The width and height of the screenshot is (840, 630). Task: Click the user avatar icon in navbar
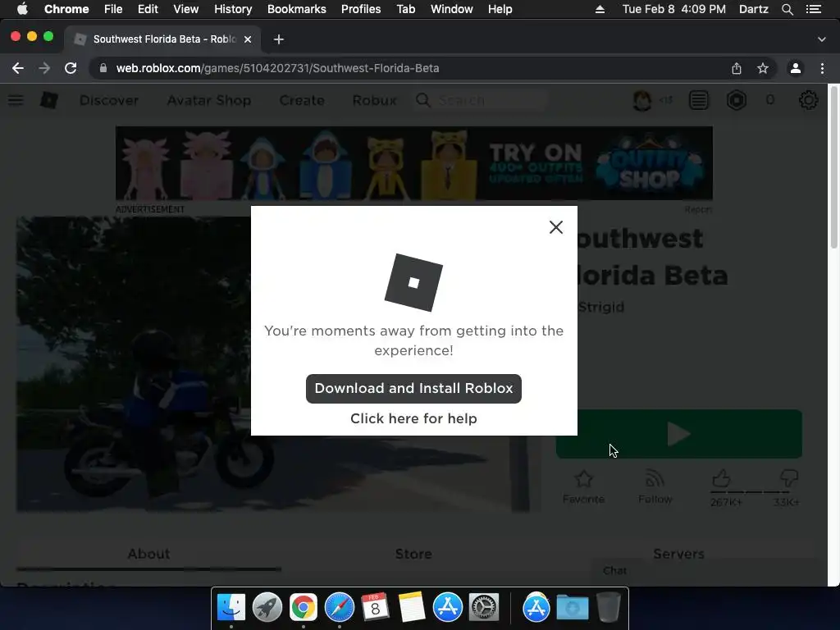(641, 100)
